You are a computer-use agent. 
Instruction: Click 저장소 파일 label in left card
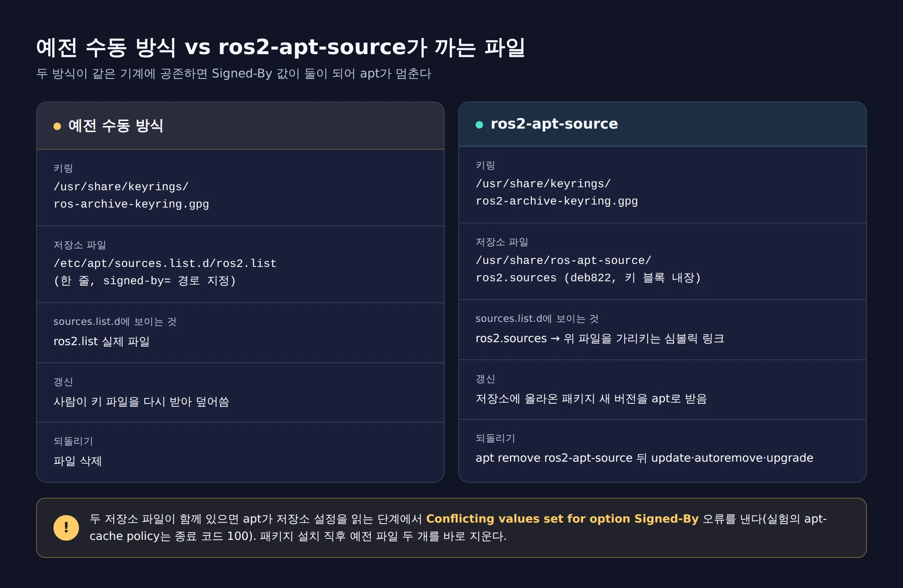click(x=80, y=245)
